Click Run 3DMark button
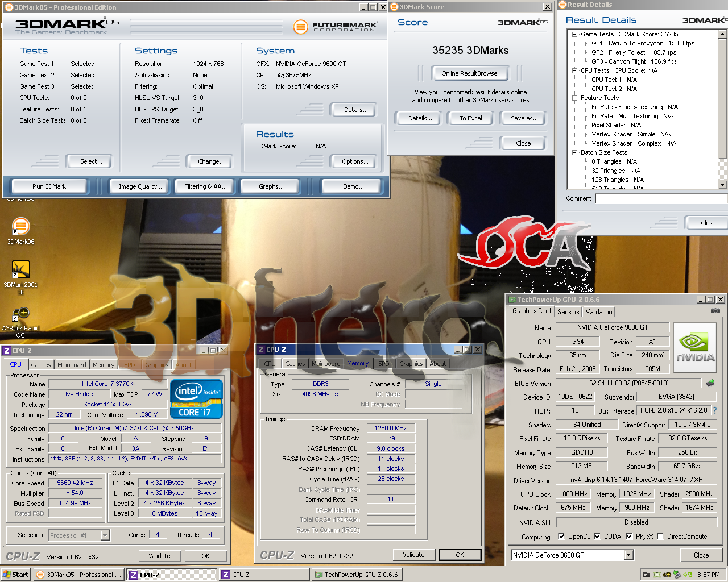The width and height of the screenshot is (728, 582). tap(49, 186)
